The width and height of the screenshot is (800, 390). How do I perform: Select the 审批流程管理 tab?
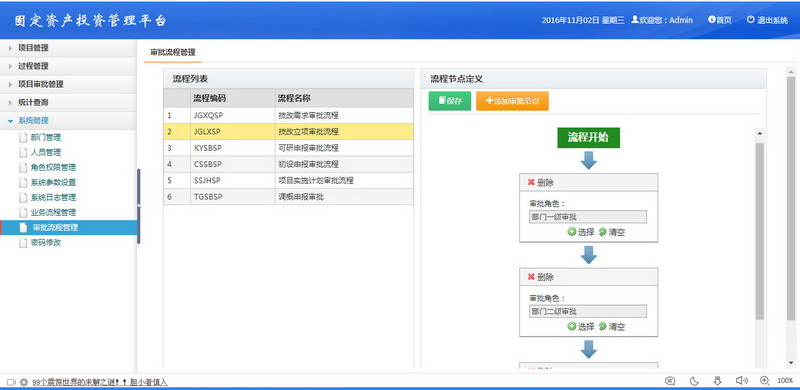coord(172,52)
